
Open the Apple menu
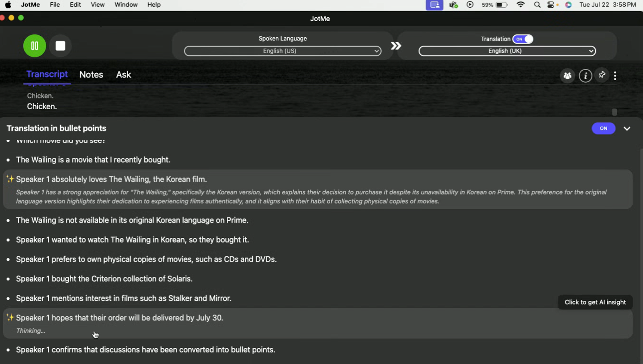pos(8,5)
